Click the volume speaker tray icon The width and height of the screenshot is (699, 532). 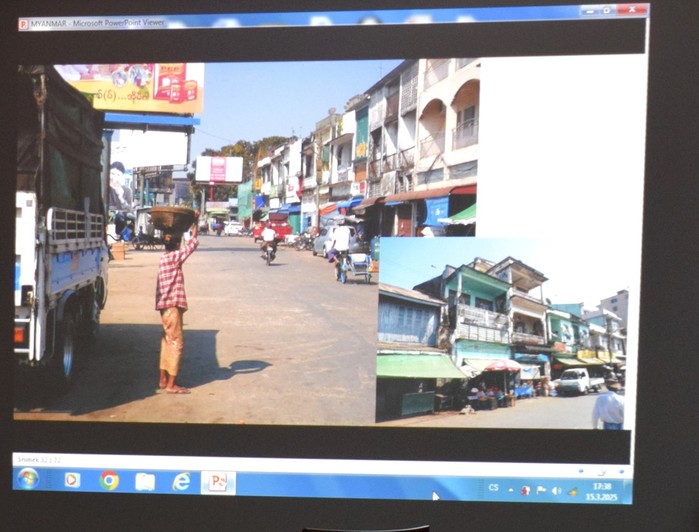(x=556, y=491)
